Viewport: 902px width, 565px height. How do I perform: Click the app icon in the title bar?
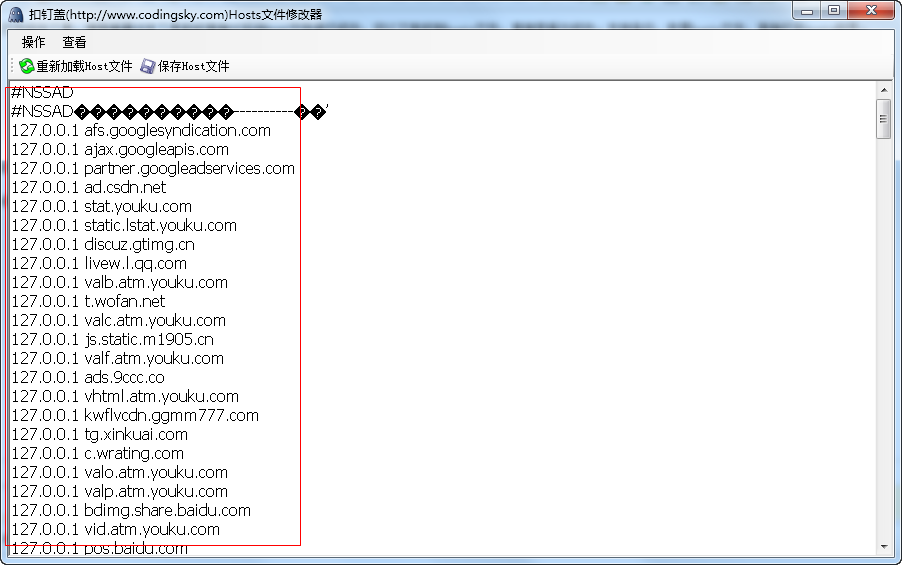(16, 14)
